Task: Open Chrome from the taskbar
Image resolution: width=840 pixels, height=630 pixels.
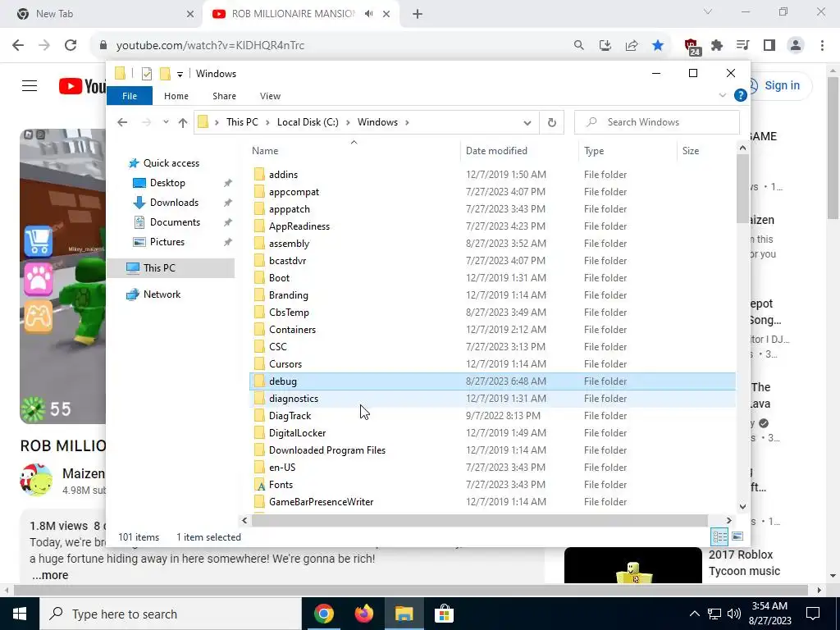Action: (x=323, y=614)
